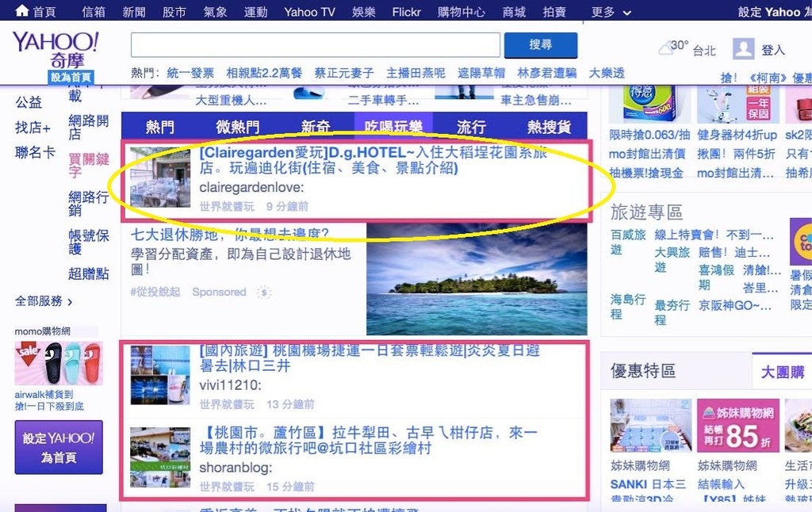Open D.g.HOTEL article thumbnail image

pos(160,177)
